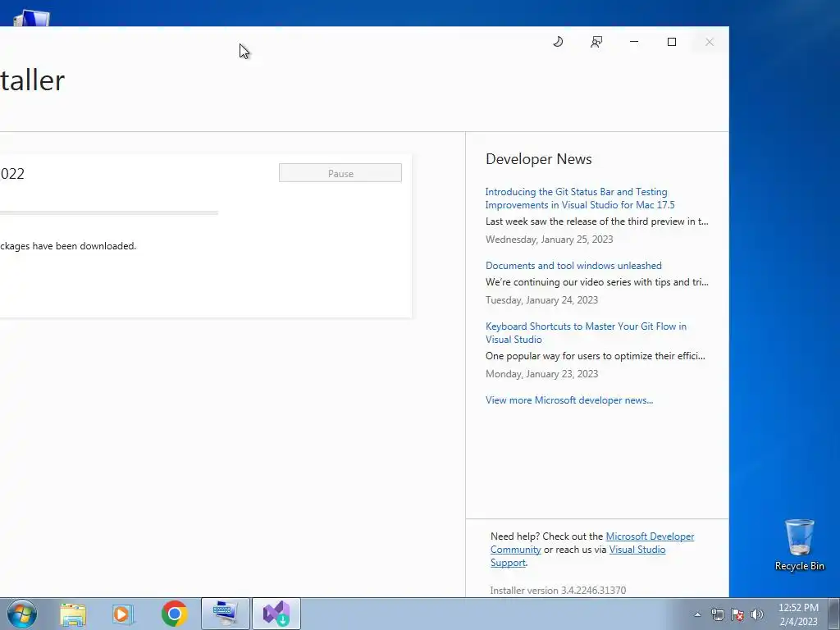Viewport: 840px width, 630px height.
Task: Open Action Center flag icon
Action: click(737, 614)
